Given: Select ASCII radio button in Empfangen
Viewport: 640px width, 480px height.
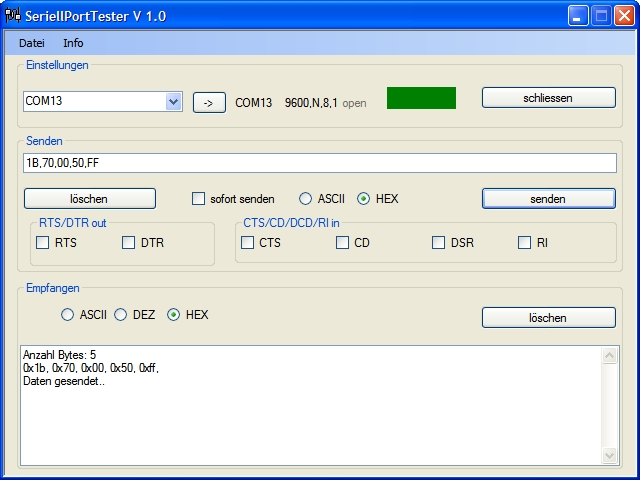Looking at the screenshot, I should coord(67,315).
